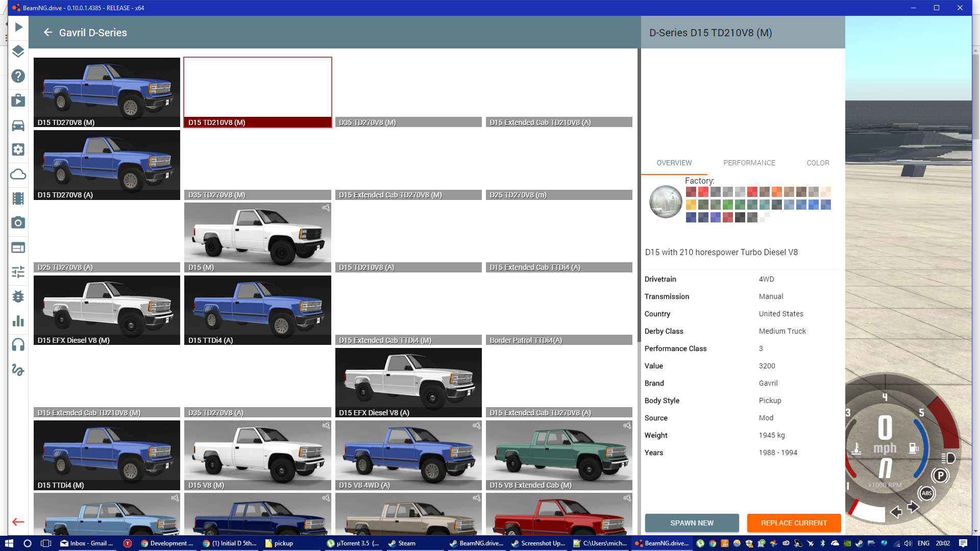Viewport: 980px width, 551px height.
Task: Select the D15 V8 Extended Cab (M) thumbnail
Action: click(559, 455)
